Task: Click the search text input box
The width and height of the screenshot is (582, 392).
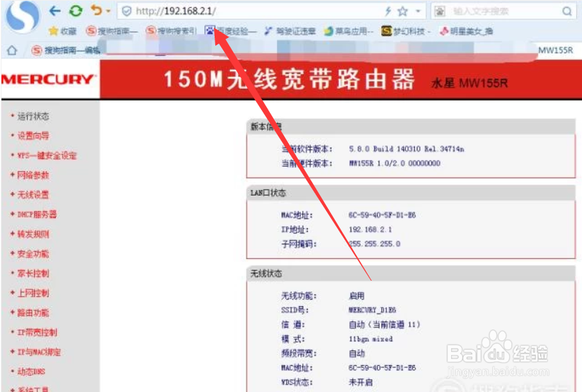Action: click(503, 11)
